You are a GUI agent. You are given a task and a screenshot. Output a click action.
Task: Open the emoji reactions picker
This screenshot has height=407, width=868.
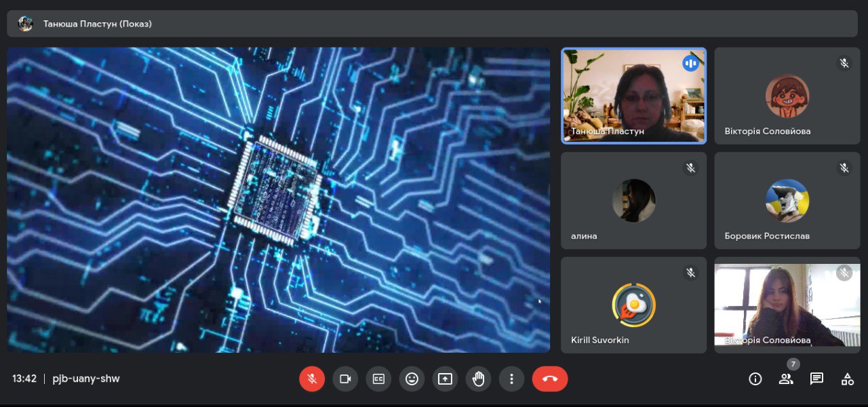pos(412,379)
